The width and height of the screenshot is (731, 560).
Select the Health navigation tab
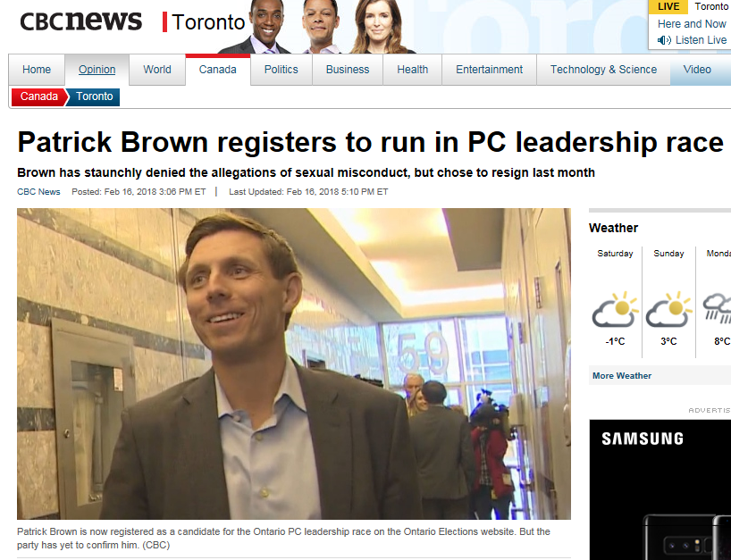pos(413,70)
